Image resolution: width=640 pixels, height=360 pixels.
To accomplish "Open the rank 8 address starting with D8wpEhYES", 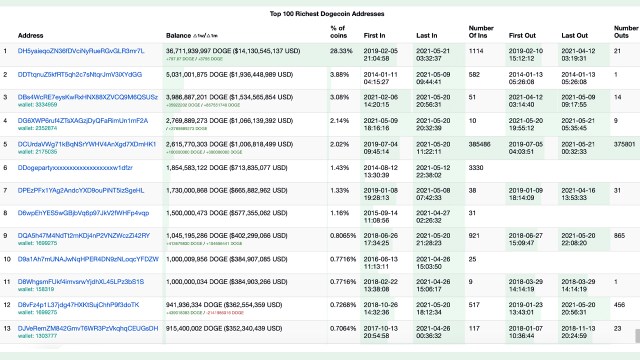I will tap(83, 213).
